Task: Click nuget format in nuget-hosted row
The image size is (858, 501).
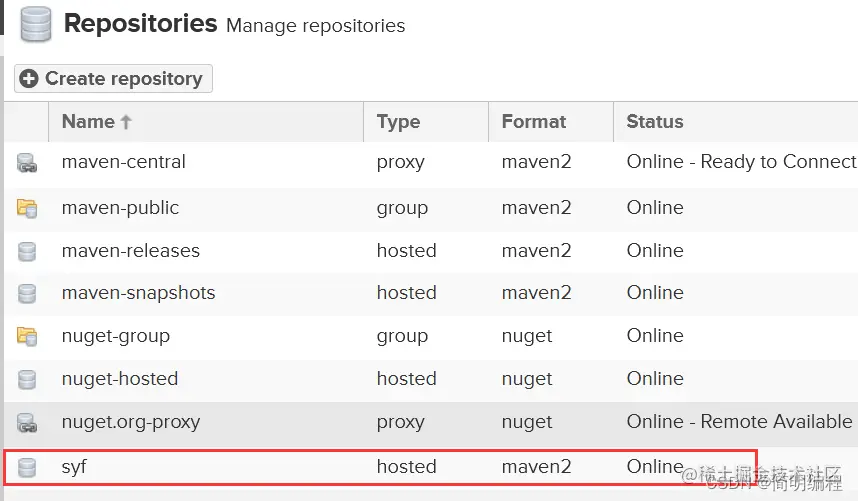Action: pyautogui.click(x=527, y=379)
